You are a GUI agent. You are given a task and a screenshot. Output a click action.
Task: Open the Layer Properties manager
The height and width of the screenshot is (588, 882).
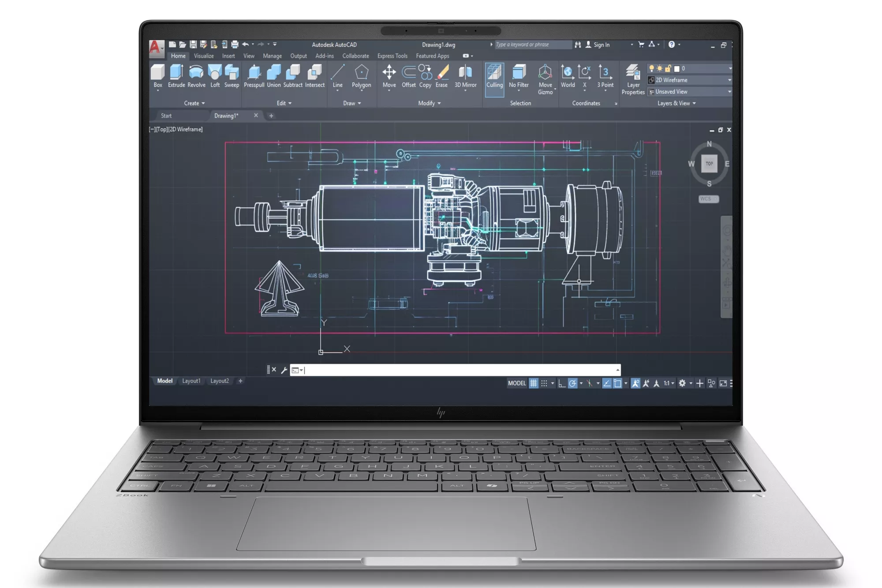(633, 75)
